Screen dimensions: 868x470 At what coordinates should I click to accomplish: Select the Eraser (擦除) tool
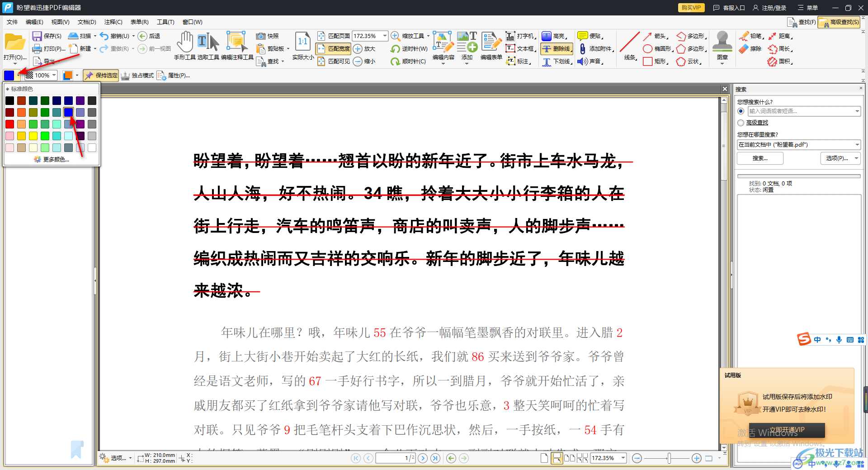[750, 48]
